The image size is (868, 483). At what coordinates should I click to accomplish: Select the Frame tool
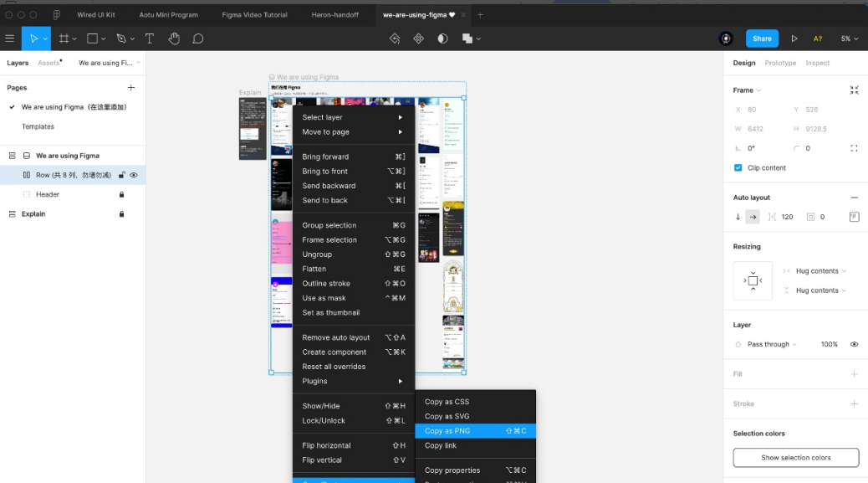(64, 39)
